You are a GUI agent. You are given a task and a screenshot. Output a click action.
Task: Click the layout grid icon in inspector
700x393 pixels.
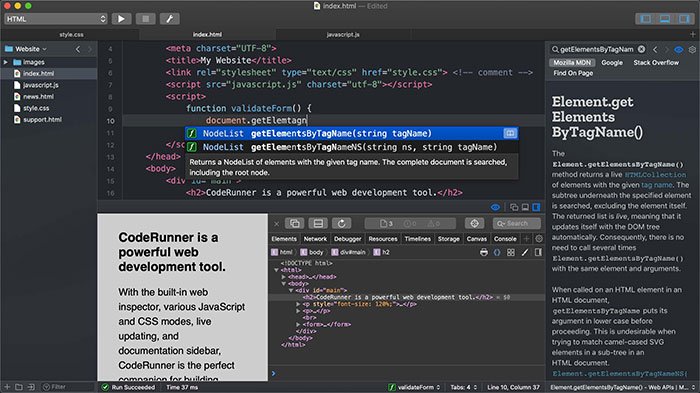coord(511,252)
